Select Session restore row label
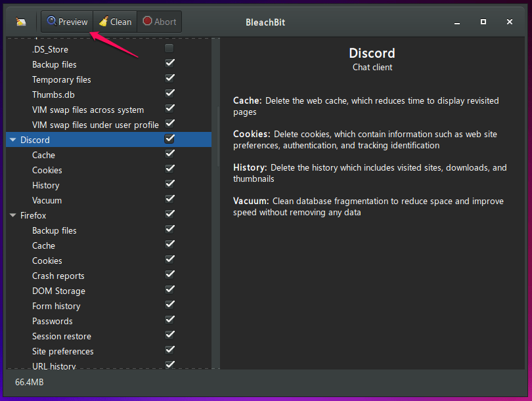 tap(62, 337)
